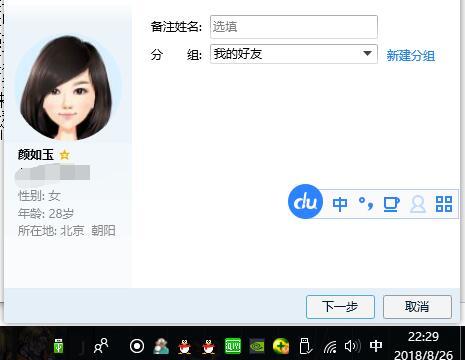This screenshot has height=360, width=465.
Task: Click the 所在地: 北京 朝阳 text
Action: (67, 230)
